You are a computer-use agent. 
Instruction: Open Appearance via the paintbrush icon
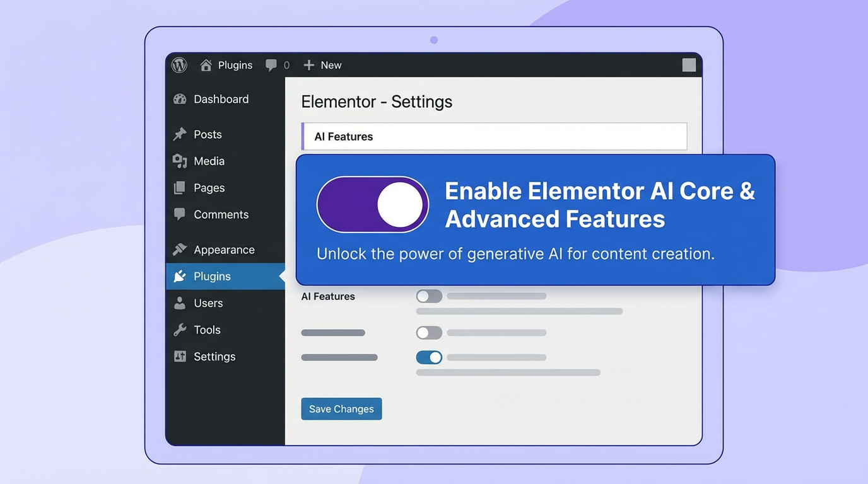click(x=180, y=249)
